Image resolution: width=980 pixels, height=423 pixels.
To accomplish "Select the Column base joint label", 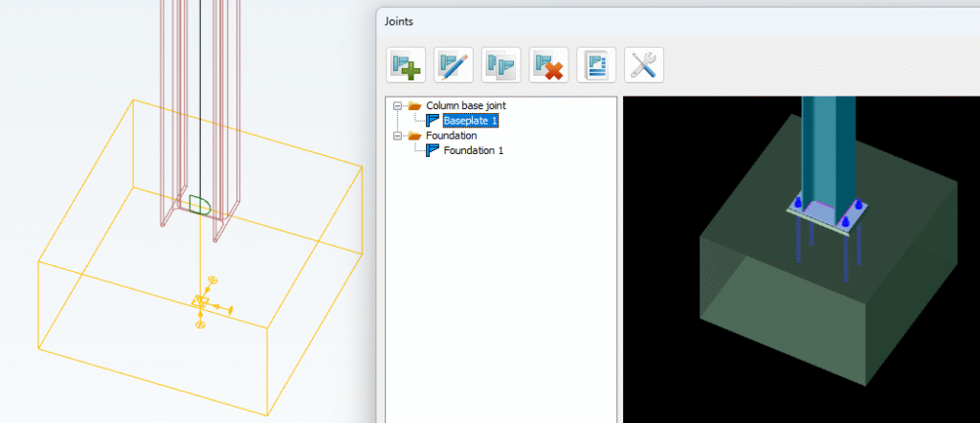I will pyautogui.click(x=466, y=106).
